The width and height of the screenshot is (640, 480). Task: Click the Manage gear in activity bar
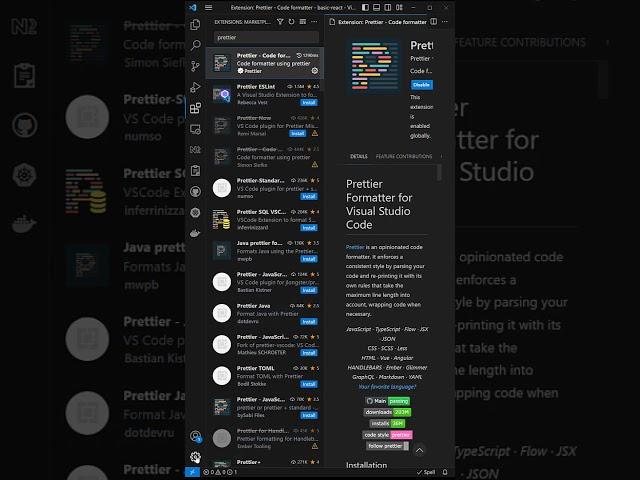196,457
